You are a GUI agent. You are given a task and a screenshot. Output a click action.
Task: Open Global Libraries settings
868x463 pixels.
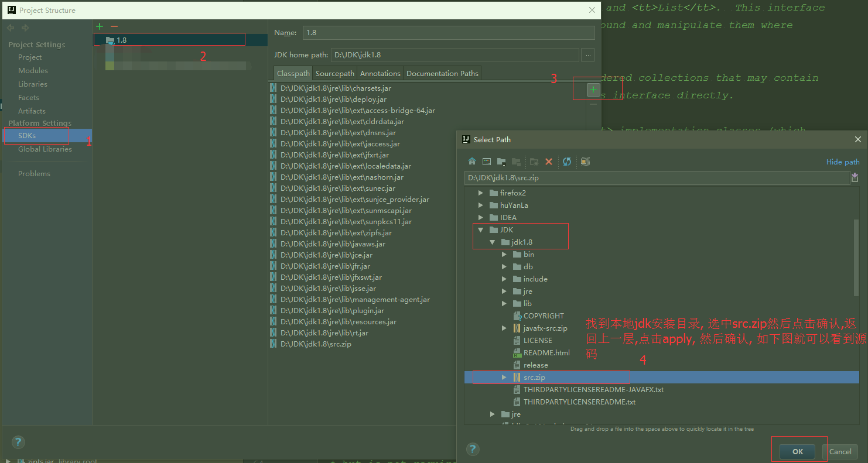(45, 149)
